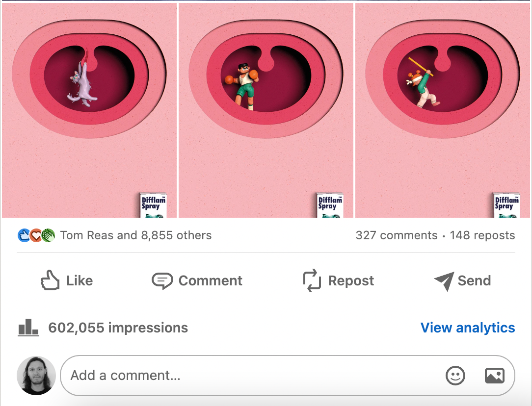Open the emoji picker in comment box
532x406 pixels.
pyautogui.click(x=455, y=376)
